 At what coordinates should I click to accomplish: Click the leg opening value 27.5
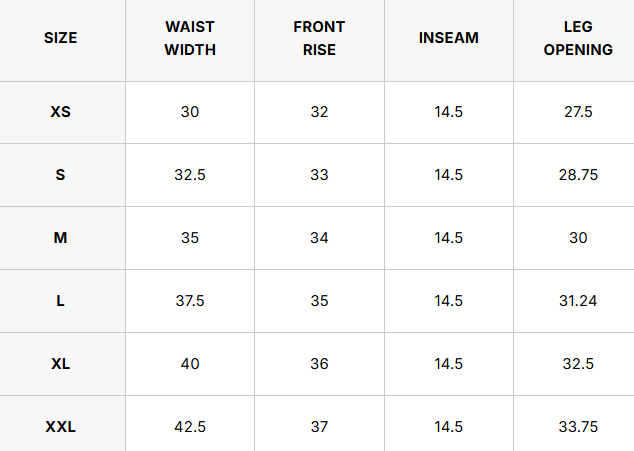(578, 112)
